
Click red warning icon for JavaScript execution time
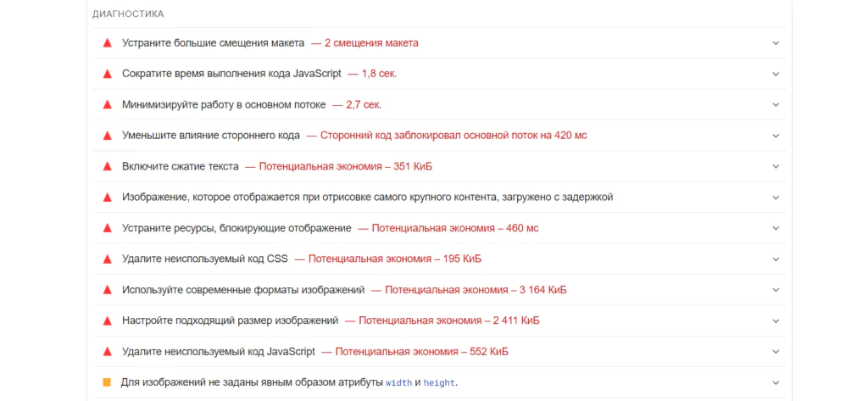click(x=108, y=74)
